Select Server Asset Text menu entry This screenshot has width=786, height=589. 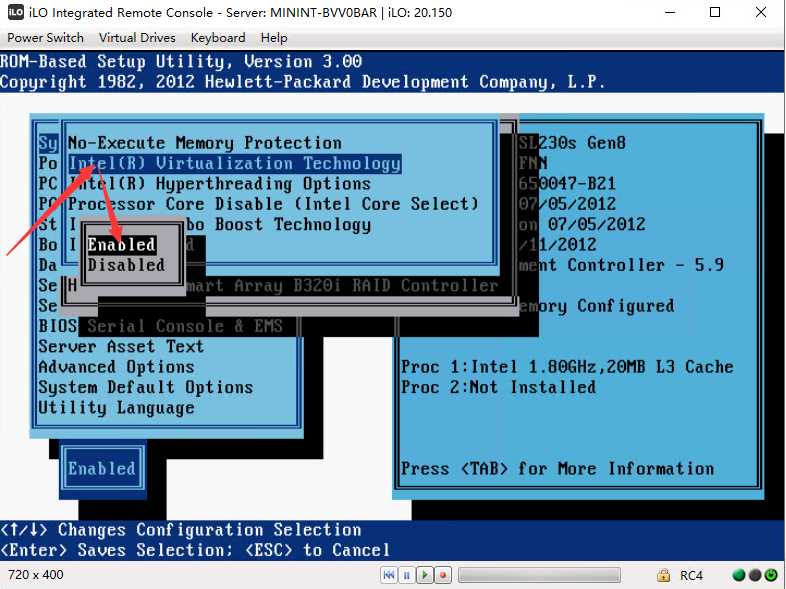[121, 346]
